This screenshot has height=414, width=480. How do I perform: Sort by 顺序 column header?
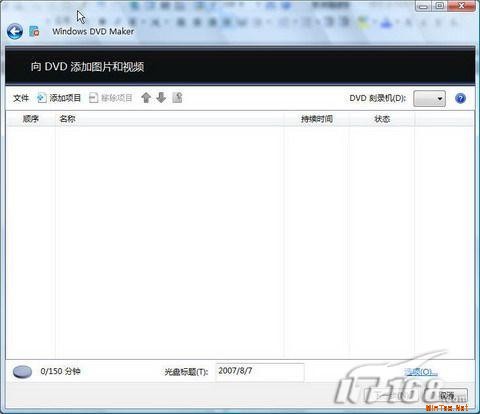31,119
